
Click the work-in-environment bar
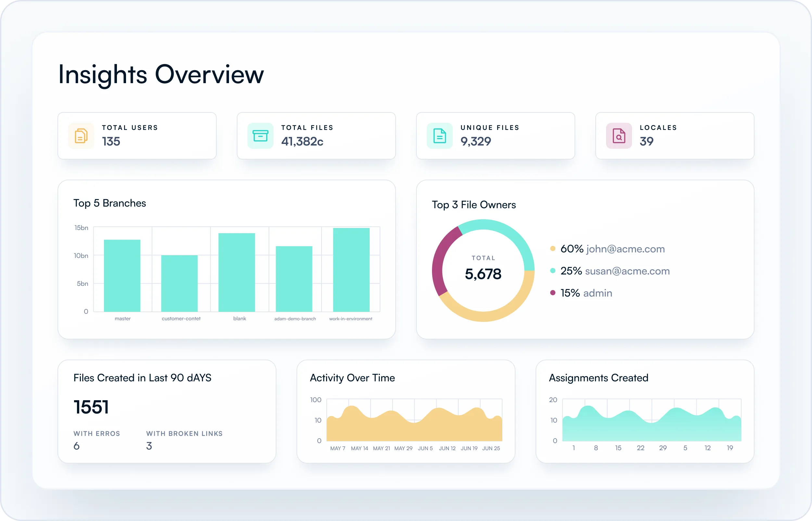click(351, 270)
